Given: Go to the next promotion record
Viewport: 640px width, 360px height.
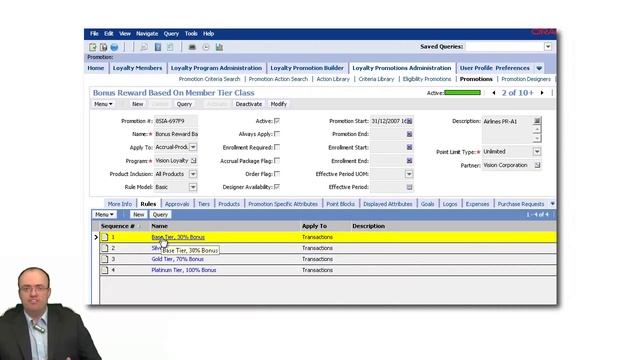Looking at the screenshot, I should point(542,93).
